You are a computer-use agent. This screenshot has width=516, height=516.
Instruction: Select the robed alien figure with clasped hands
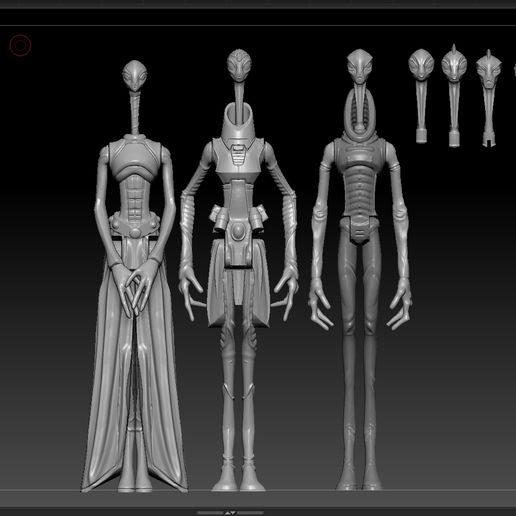134,276
